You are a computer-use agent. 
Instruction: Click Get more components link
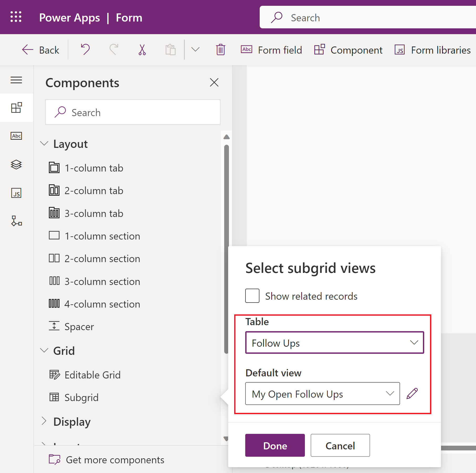pyautogui.click(x=106, y=460)
